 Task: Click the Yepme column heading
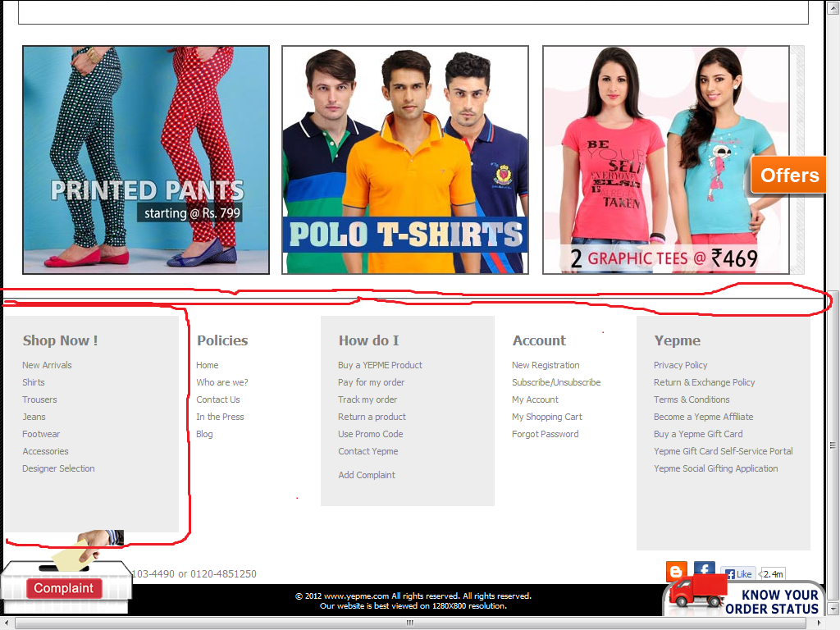coord(677,340)
